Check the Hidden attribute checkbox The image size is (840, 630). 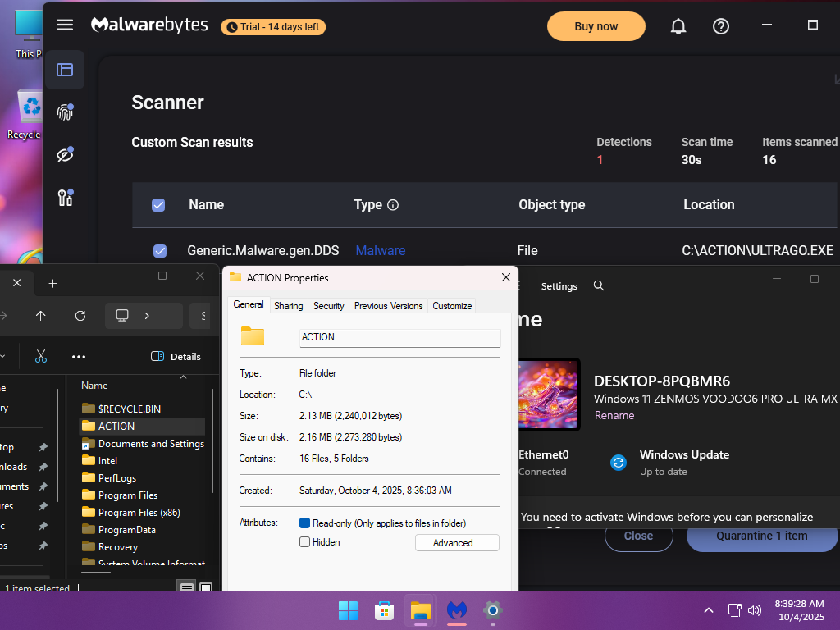point(304,542)
